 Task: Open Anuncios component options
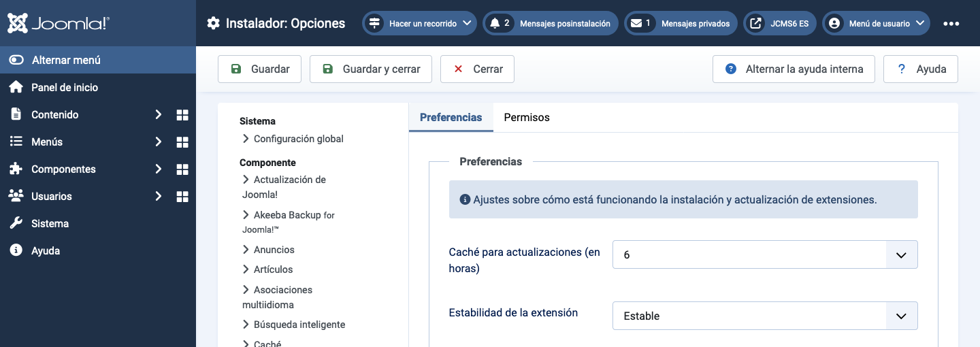(x=269, y=250)
